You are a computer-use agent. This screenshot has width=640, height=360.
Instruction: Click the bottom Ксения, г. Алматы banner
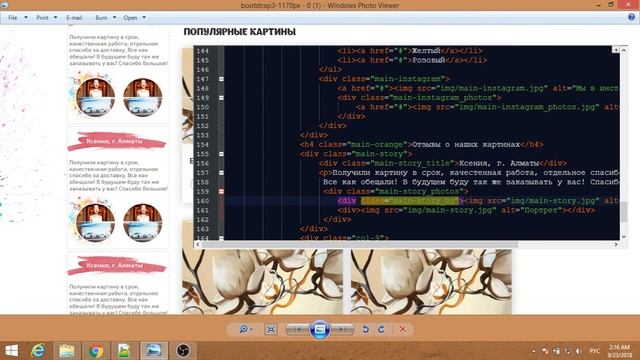[117, 265]
